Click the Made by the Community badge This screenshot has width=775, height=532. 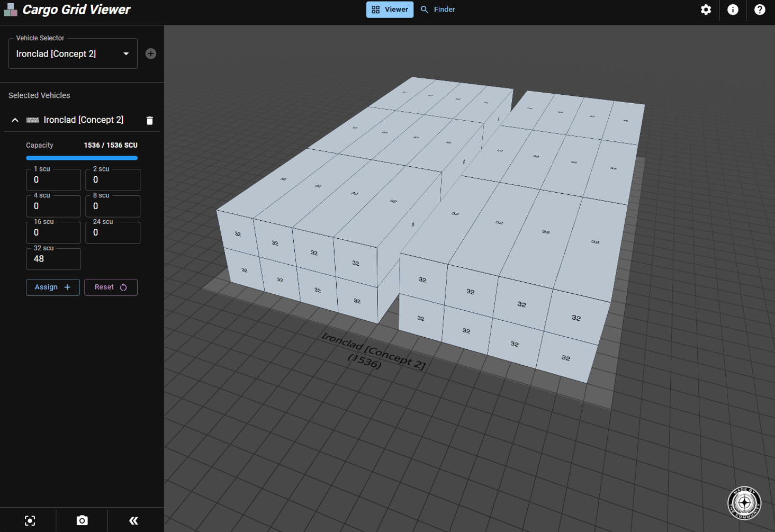click(x=744, y=503)
